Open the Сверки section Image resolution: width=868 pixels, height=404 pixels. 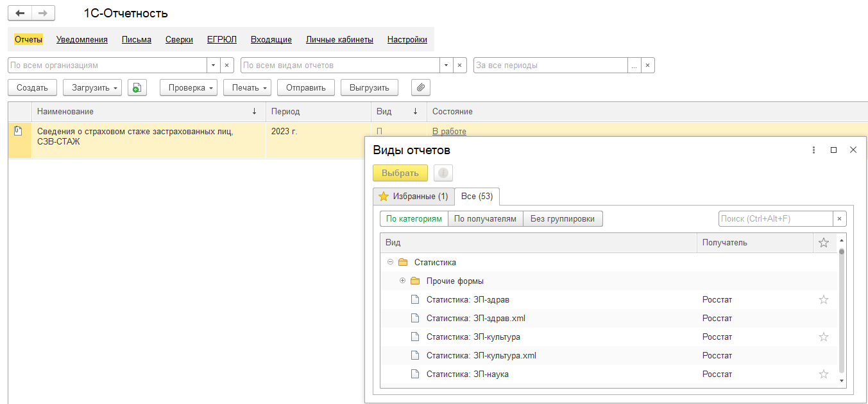coord(179,39)
